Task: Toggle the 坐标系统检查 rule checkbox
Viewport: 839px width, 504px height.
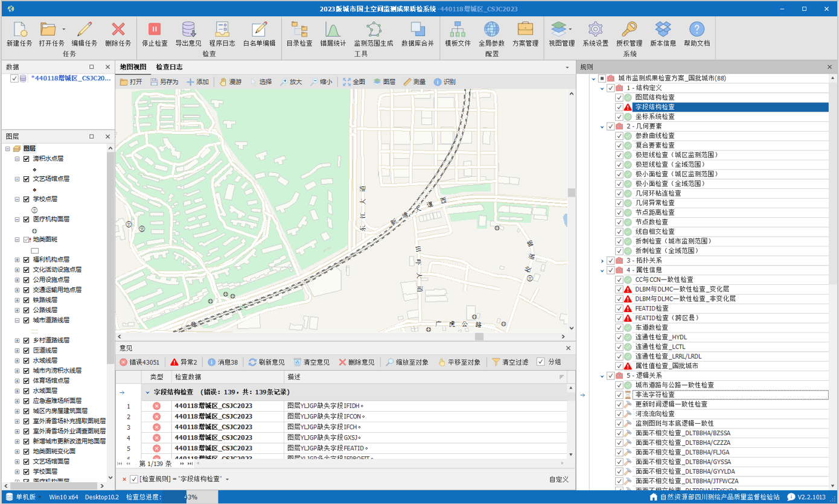Action: [619, 116]
